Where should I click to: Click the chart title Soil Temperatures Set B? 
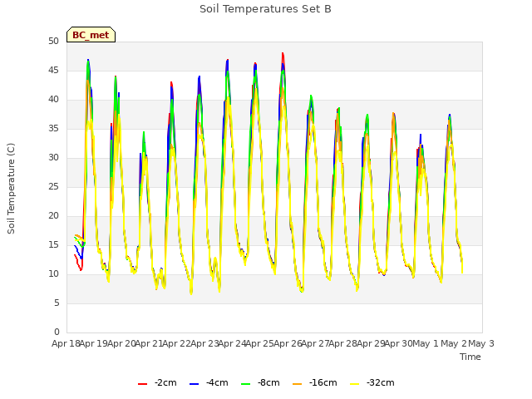[x=265, y=9]
